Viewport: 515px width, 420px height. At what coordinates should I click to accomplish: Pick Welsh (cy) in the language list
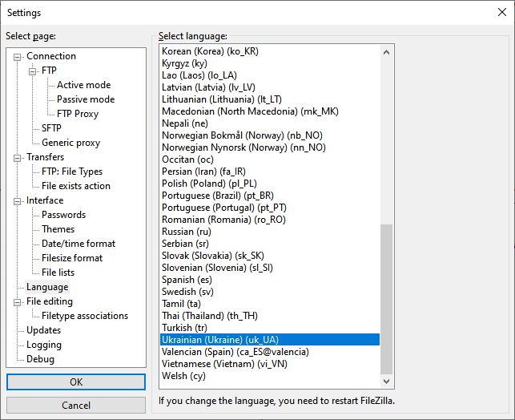pos(183,376)
